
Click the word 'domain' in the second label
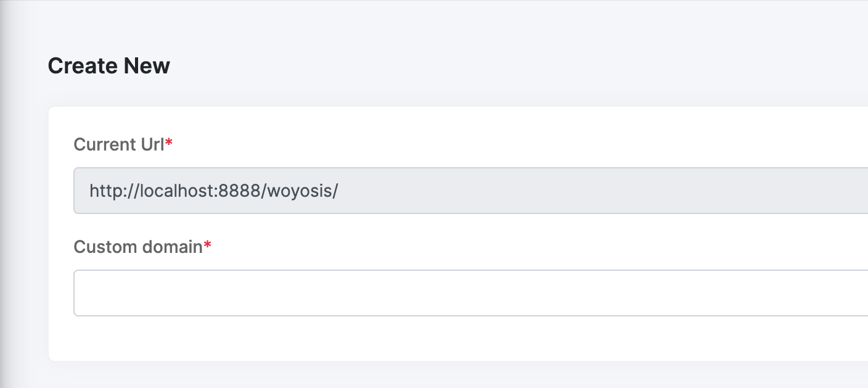[172, 247]
